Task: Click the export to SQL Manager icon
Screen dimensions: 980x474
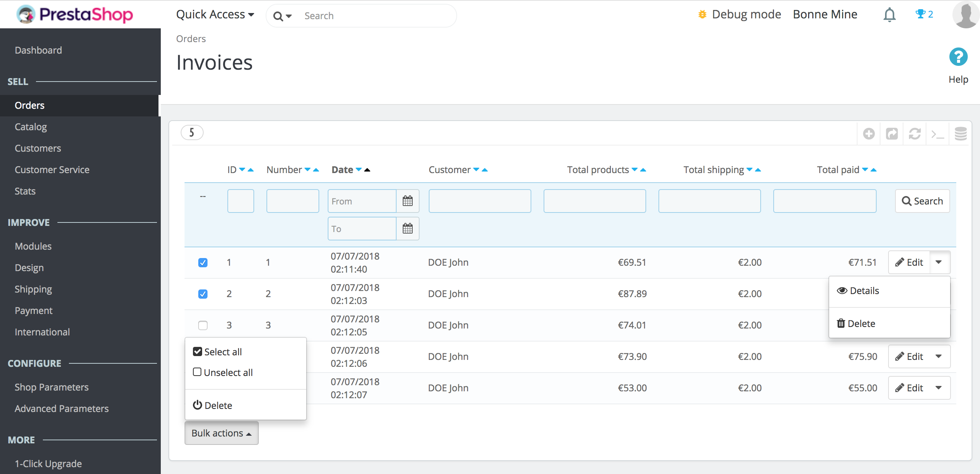Action: click(960, 134)
